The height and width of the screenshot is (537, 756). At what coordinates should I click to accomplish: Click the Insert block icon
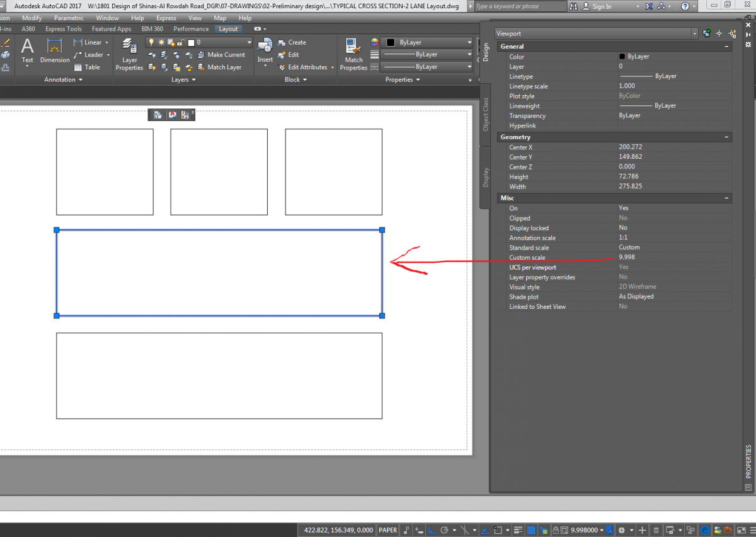[x=265, y=50]
